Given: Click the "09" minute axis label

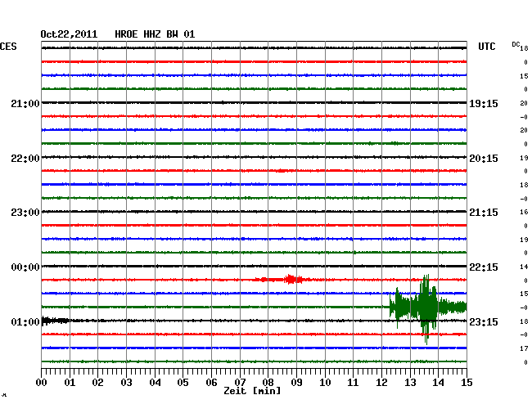Looking at the screenshot, I should click(296, 382).
